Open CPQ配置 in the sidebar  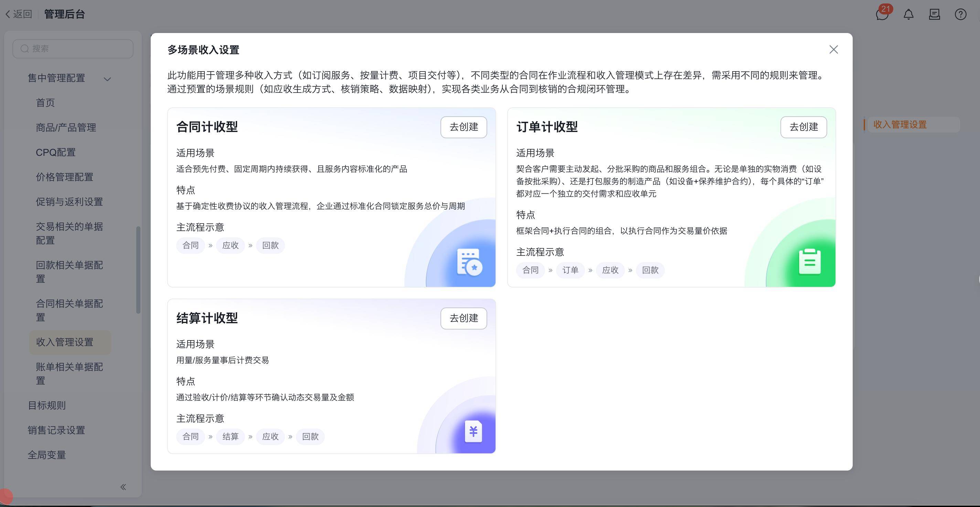point(55,152)
